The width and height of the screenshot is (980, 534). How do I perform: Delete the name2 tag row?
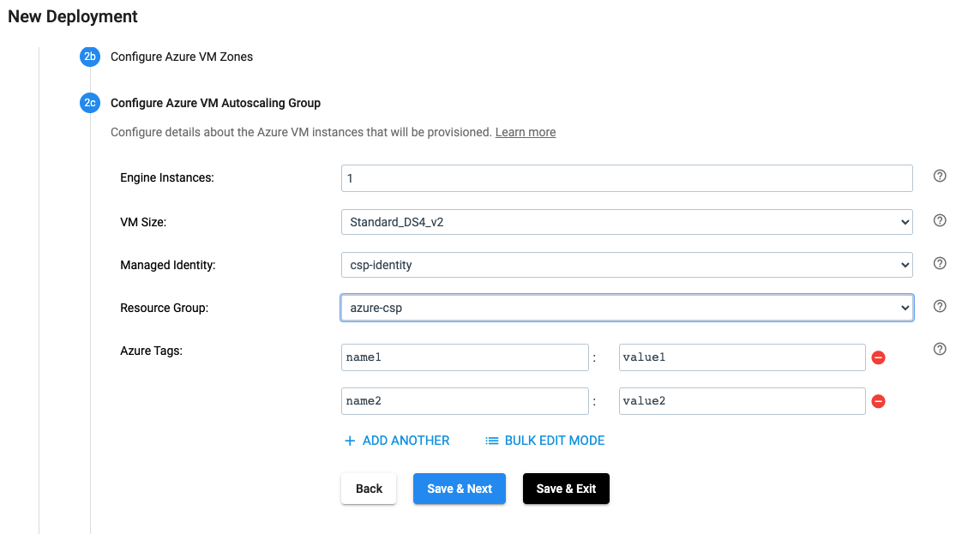(x=878, y=402)
